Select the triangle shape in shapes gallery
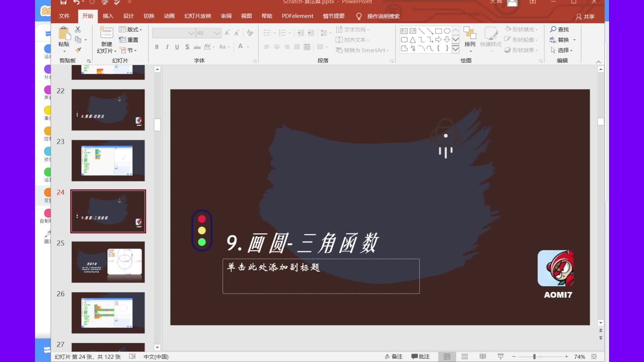644x362 pixels. click(413, 40)
